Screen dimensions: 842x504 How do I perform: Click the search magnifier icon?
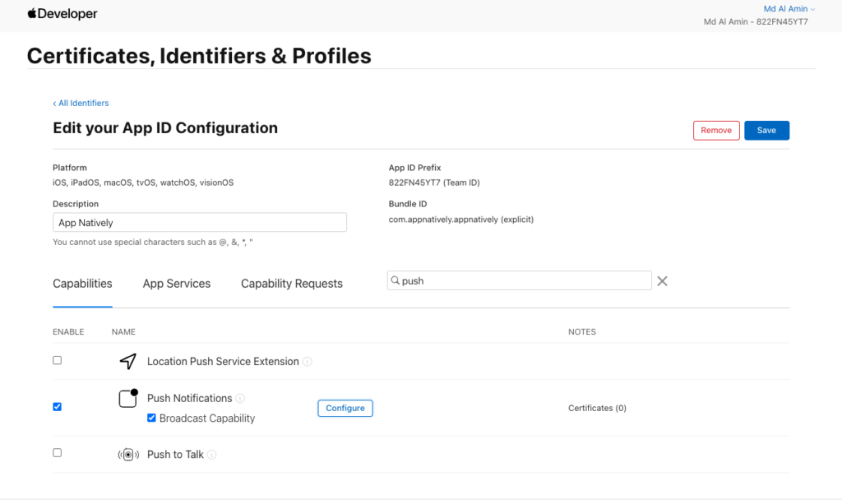pos(396,280)
